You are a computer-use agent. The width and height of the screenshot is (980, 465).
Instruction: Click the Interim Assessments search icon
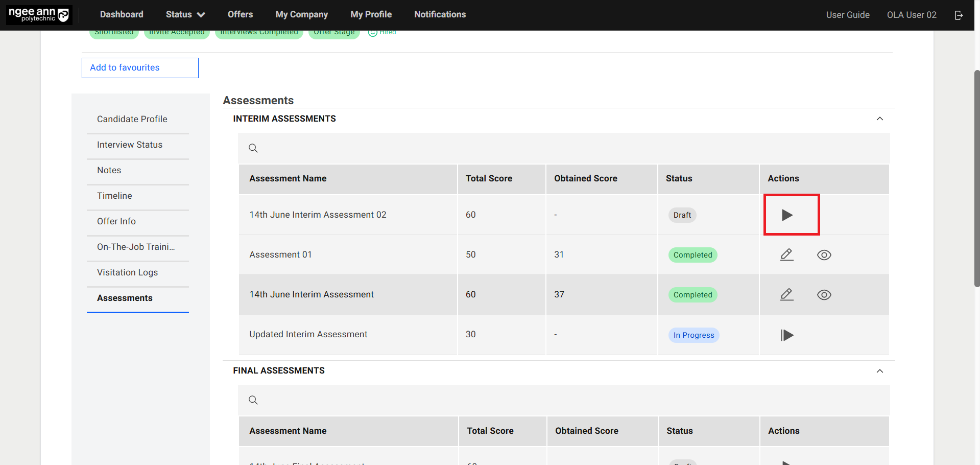pos(253,148)
